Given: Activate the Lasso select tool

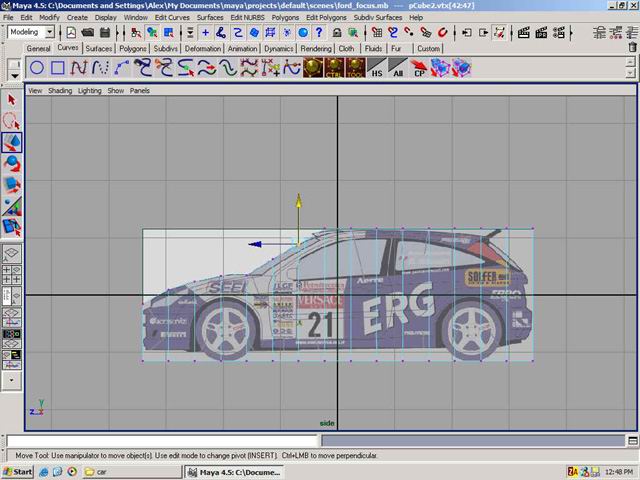Looking at the screenshot, I should click(12, 121).
